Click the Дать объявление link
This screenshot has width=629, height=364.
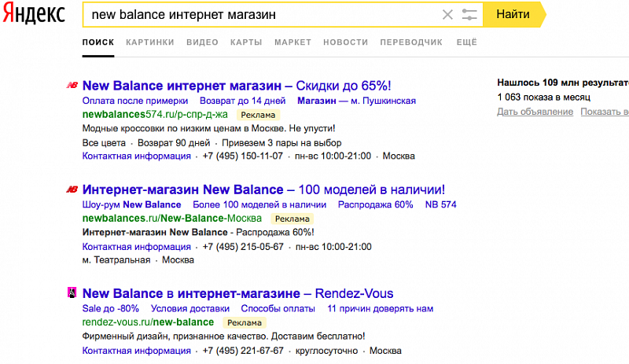pos(535,112)
